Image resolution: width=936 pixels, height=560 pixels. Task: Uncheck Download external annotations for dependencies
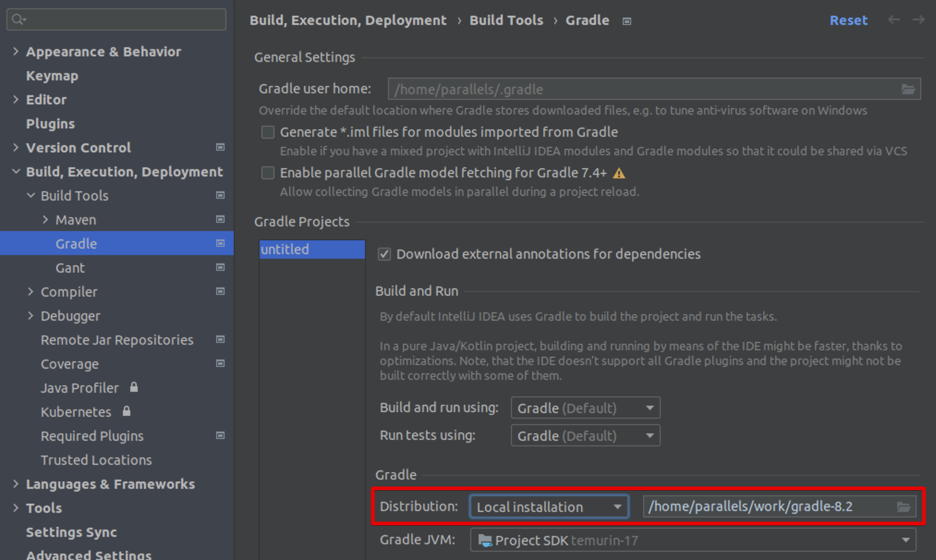[x=384, y=254]
